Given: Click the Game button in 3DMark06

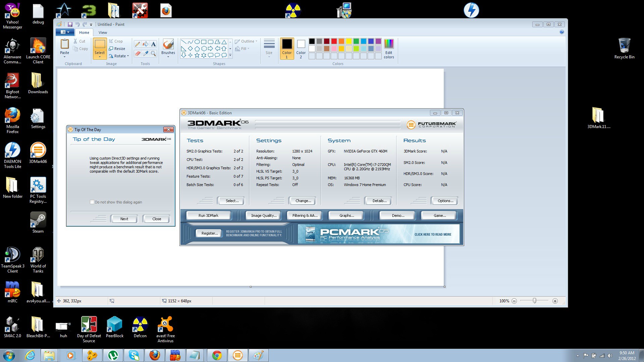Looking at the screenshot, I should tap(439, 216).
